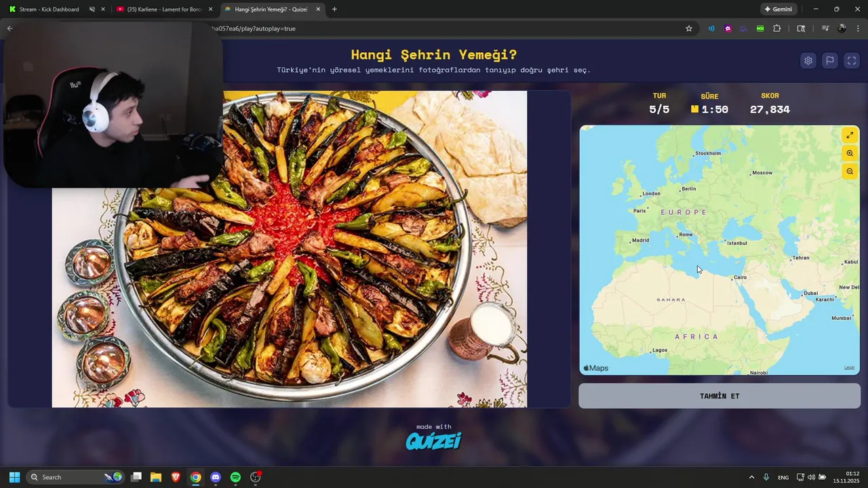Viewport: 868px width, 488px height.
Task: Click Madrid on the map
Action: tap(639, 240)
